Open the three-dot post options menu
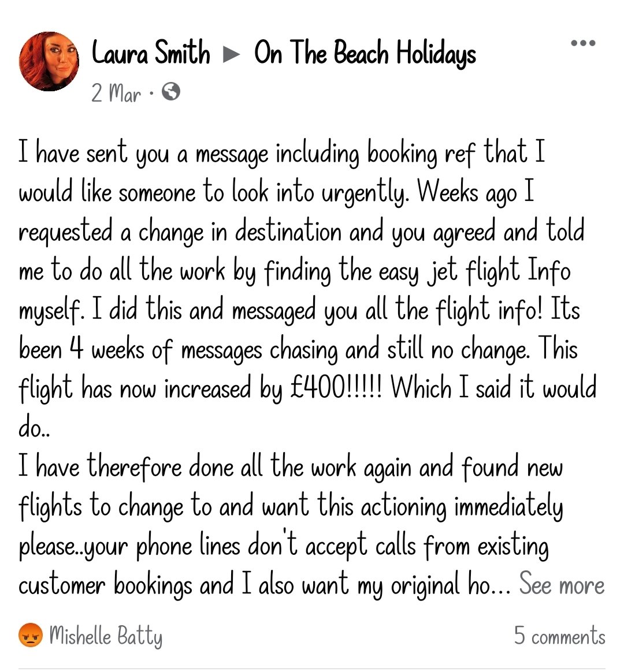 click(x=583, y=43)
